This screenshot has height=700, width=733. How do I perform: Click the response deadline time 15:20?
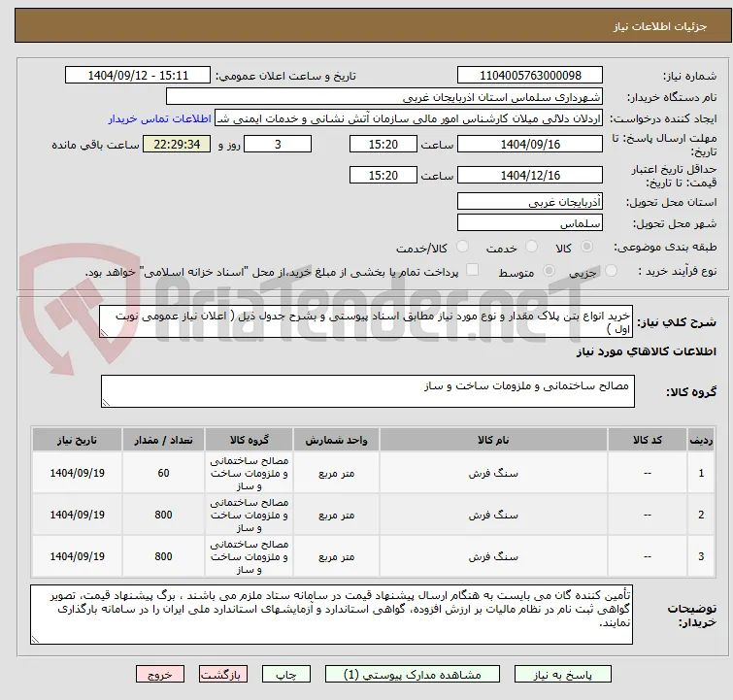383,144
